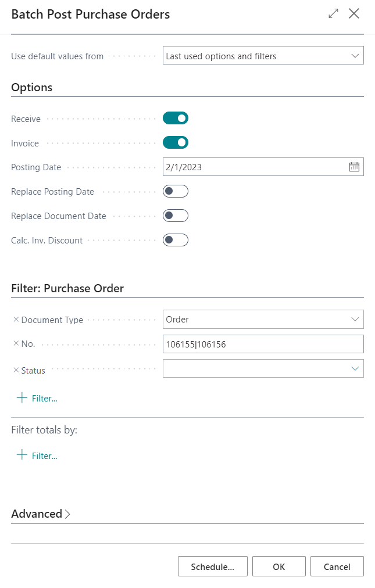Enable Replace Posting Date

[176, 191]
